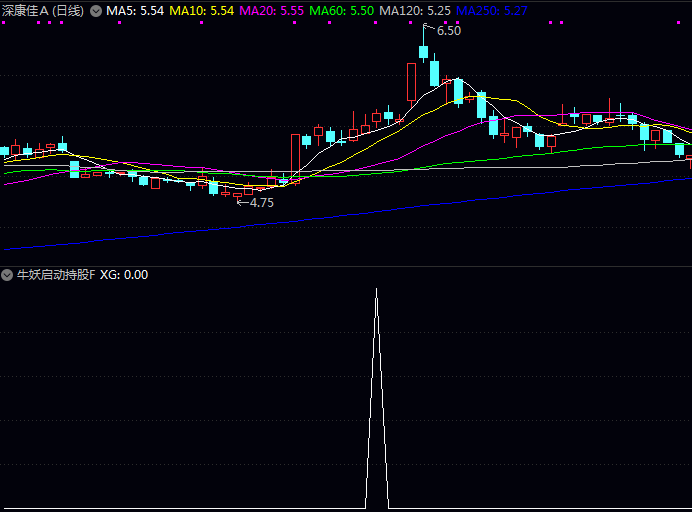
Task: Click the XG: 0.00 value label
Action: point(124,275)
